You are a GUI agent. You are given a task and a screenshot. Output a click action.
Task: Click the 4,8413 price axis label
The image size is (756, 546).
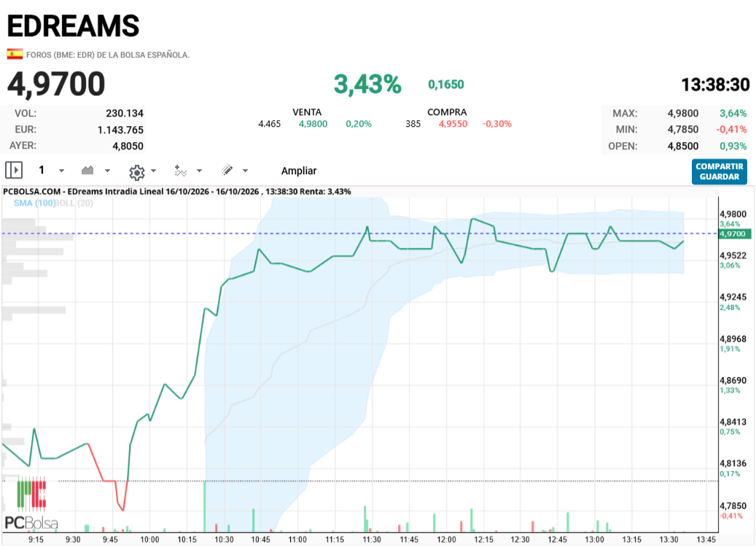[733, 421]
